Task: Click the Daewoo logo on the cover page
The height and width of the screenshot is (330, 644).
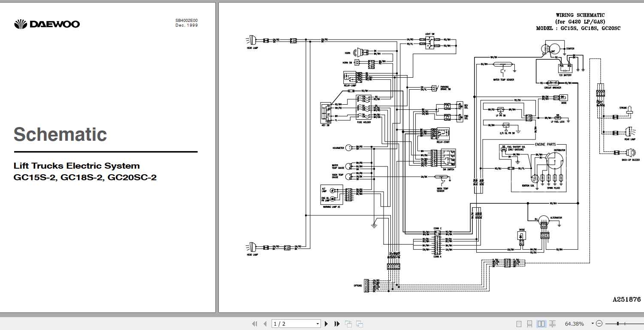Action: (x=47, y=24)
